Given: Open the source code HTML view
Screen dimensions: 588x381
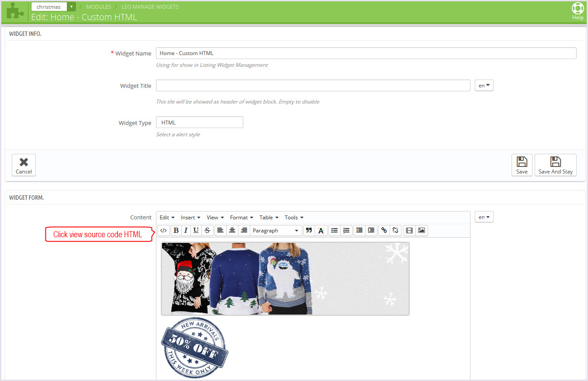Looking at the screenshot, I should coord(163,230).
